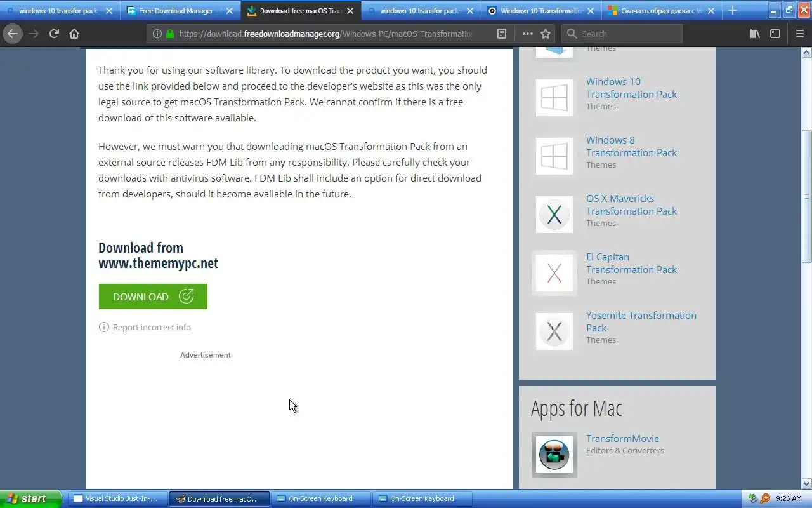Open OS X Mavericks Transformation Pack link
Screen dimensions: 812x508
click(x=631, y=204)
